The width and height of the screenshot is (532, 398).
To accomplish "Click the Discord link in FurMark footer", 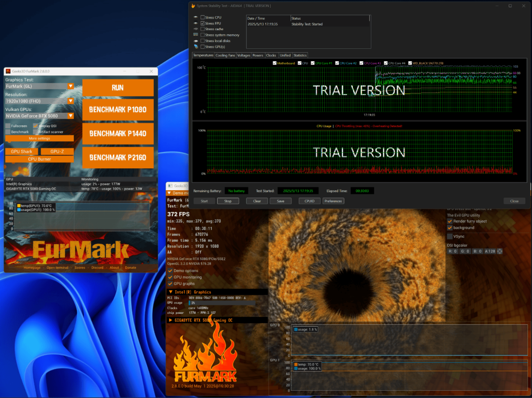I will [x=98, y=268].
